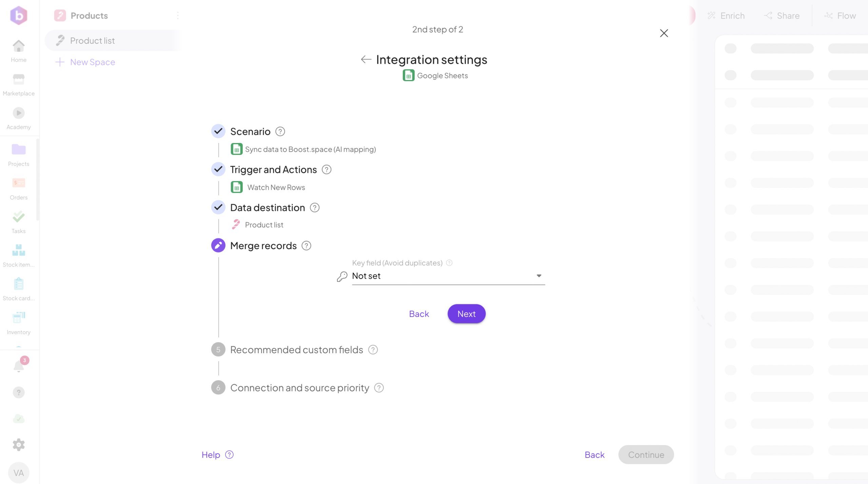
Task: Select the Trigger and Actions checked step
Action: pos(218,169)
